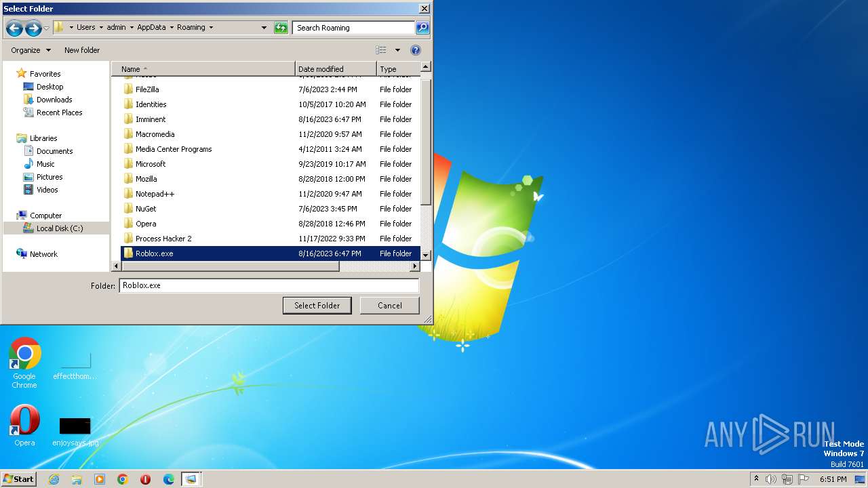868x488 pixels.
Task: Cancel the Select Folder dialog
Action: (x=390, y=306)
